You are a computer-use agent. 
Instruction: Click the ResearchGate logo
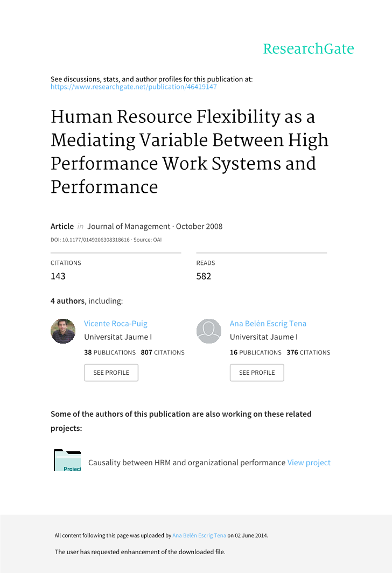[308, 49]
